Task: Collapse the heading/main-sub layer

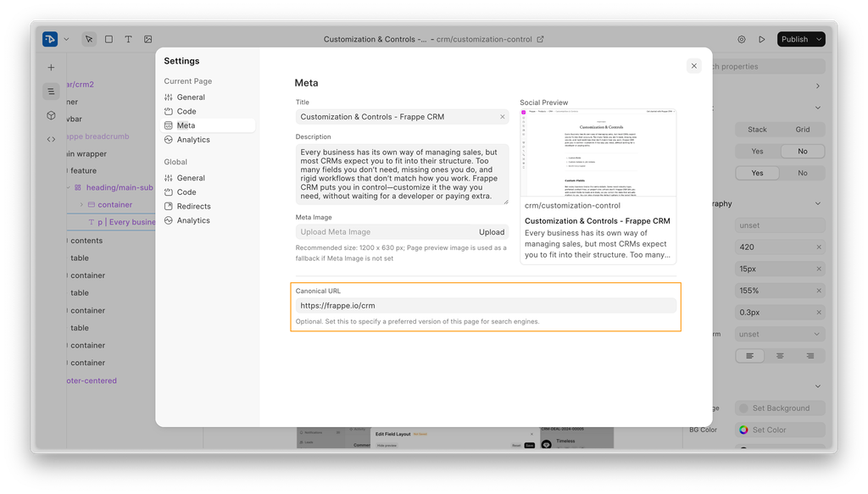Action: click(69, 187)
